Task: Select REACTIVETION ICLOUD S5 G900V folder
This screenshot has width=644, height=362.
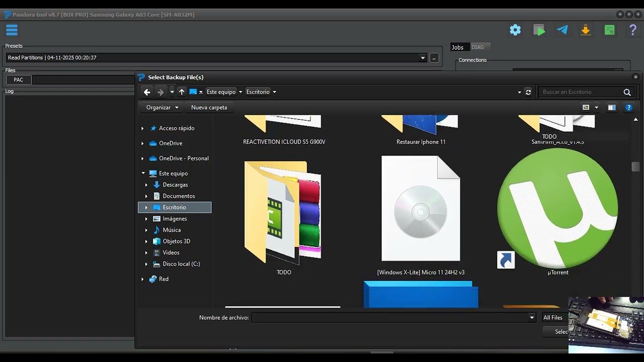Action: (x=284, y=142)
